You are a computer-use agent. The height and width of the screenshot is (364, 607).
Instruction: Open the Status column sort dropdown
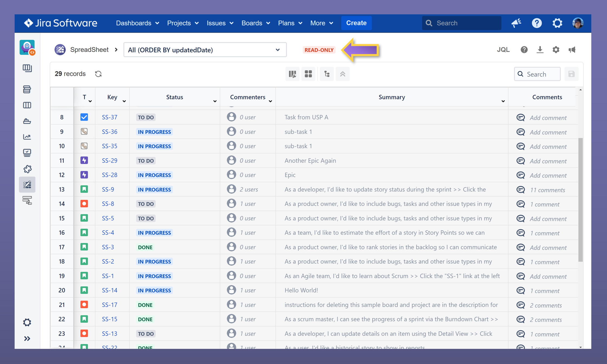(x=215, y=101)
